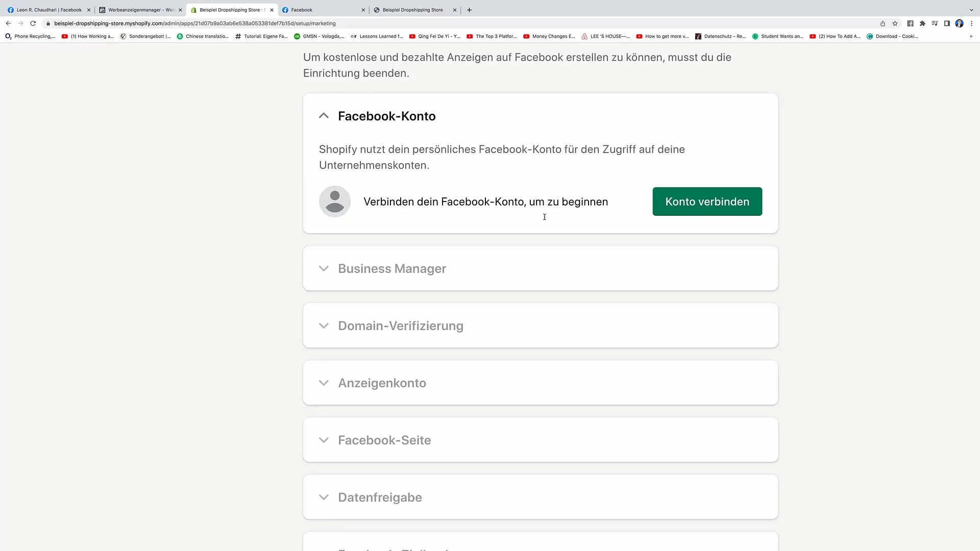Click the default profile avatar icon
980x551 pixels.
(334, 201)
